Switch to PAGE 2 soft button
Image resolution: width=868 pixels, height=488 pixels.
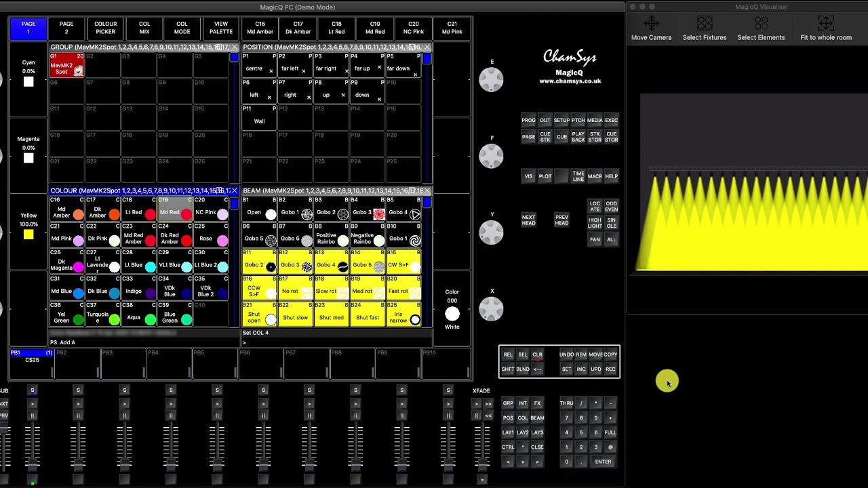click(66, 28)
